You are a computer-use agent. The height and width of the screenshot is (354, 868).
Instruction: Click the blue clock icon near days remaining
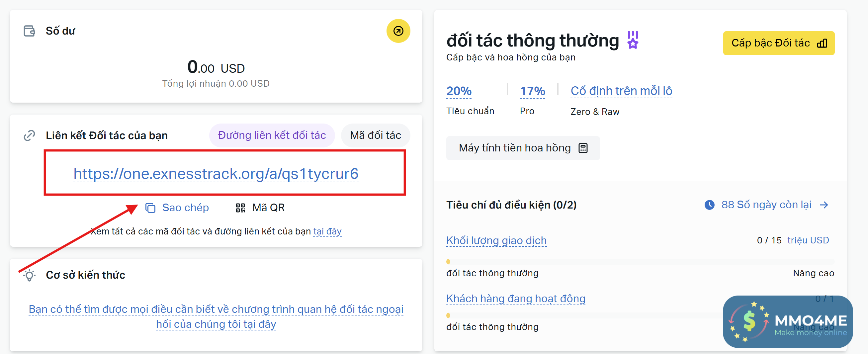709,205
